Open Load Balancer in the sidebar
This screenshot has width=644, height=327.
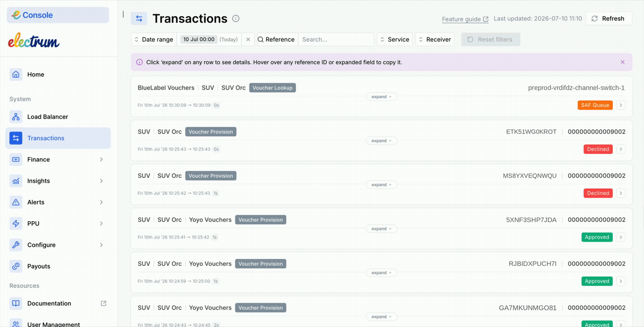(58, 117)
